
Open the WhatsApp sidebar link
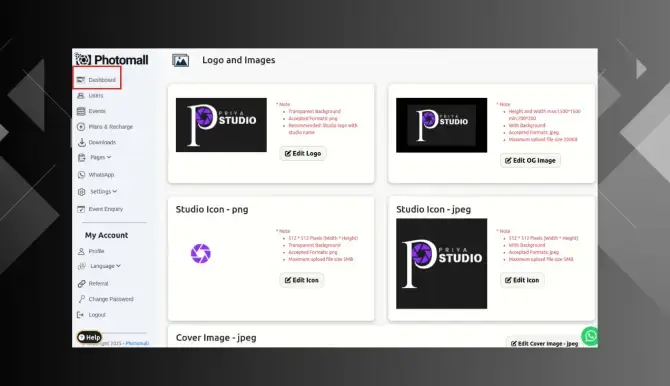click(101, 175)
